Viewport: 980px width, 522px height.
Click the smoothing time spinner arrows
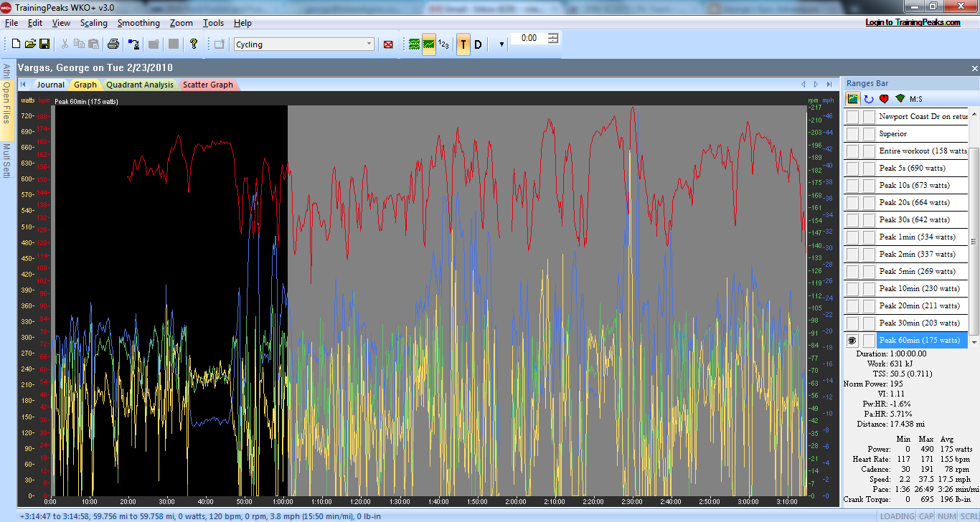click(x=553, y=38)
